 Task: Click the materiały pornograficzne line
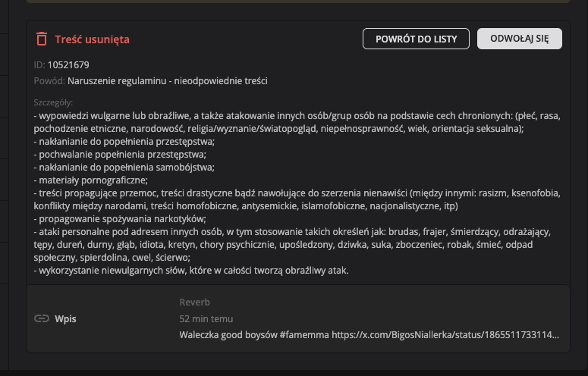tap(91, 180)
